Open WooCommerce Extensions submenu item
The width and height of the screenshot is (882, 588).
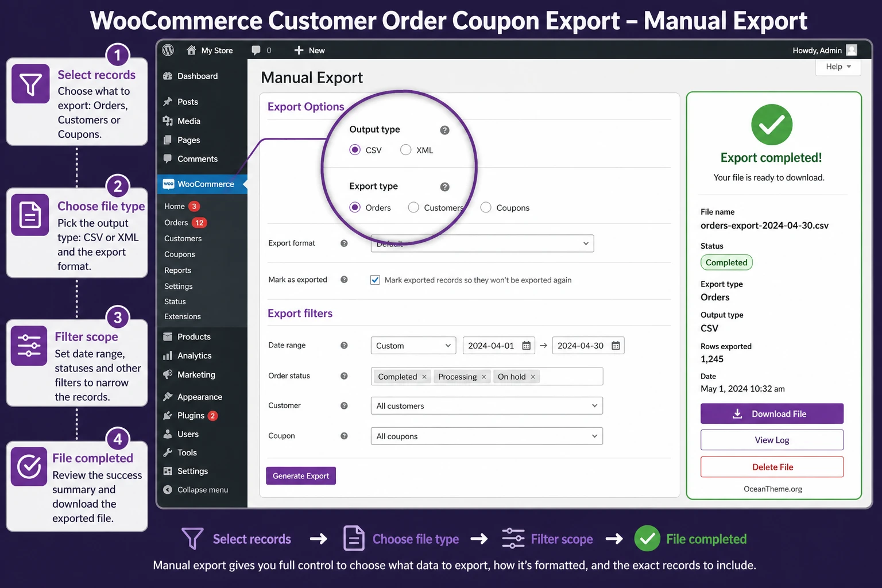pos(183,316)
